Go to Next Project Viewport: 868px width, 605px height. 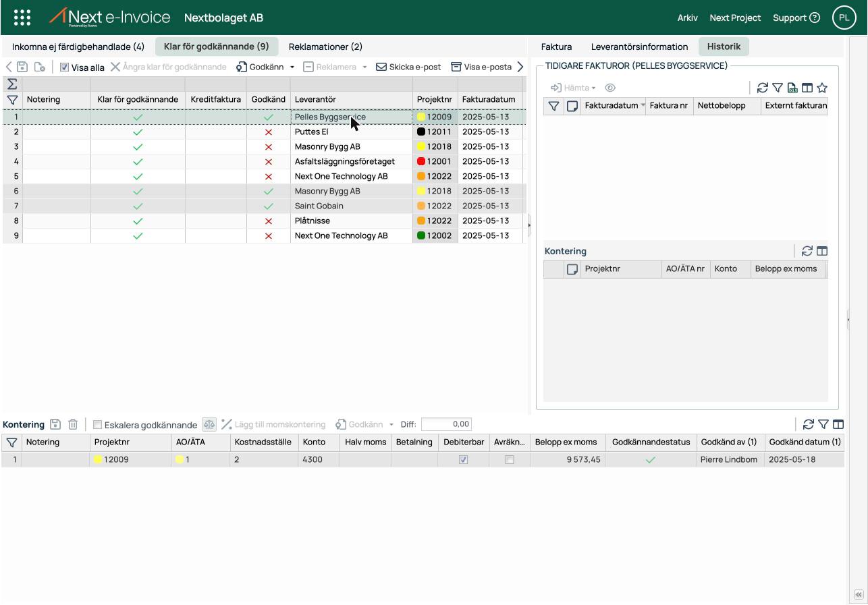click(735, 18)
